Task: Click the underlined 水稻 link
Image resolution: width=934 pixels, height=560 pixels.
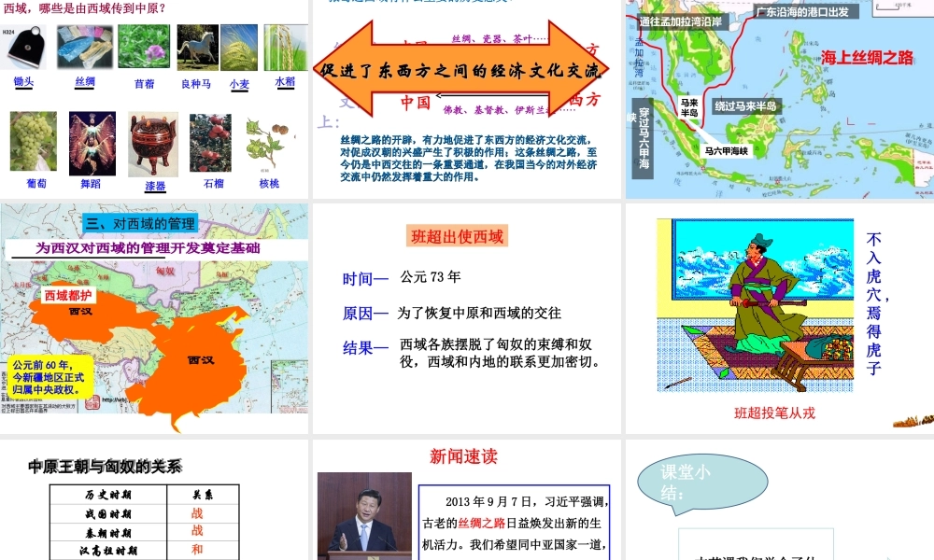Action: click(286, 82)
